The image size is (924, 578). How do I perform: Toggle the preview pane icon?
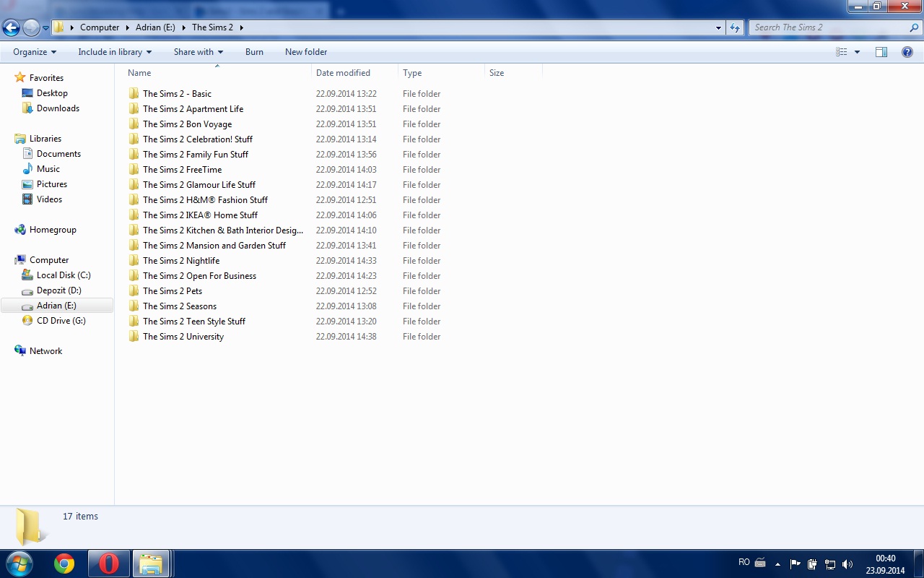(x=881, y=52)
